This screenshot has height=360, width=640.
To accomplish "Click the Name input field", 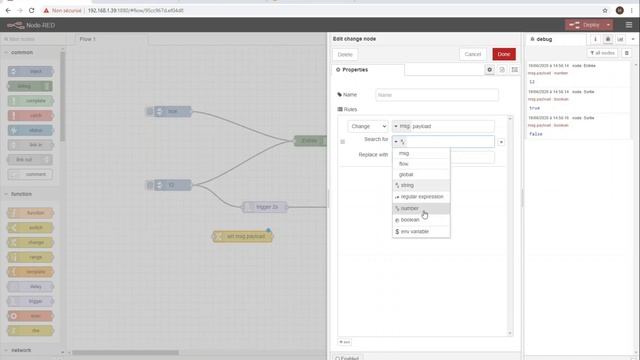I will 437,95.
